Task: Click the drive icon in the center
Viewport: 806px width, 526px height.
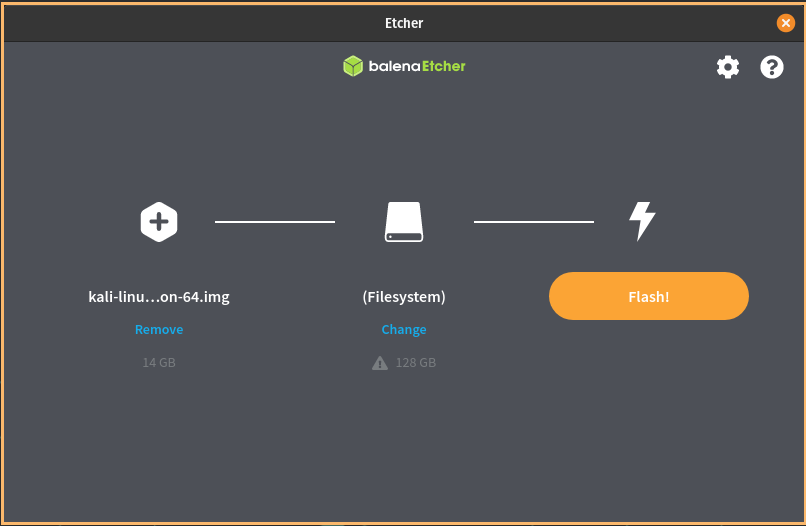Action: coord(404,221)
